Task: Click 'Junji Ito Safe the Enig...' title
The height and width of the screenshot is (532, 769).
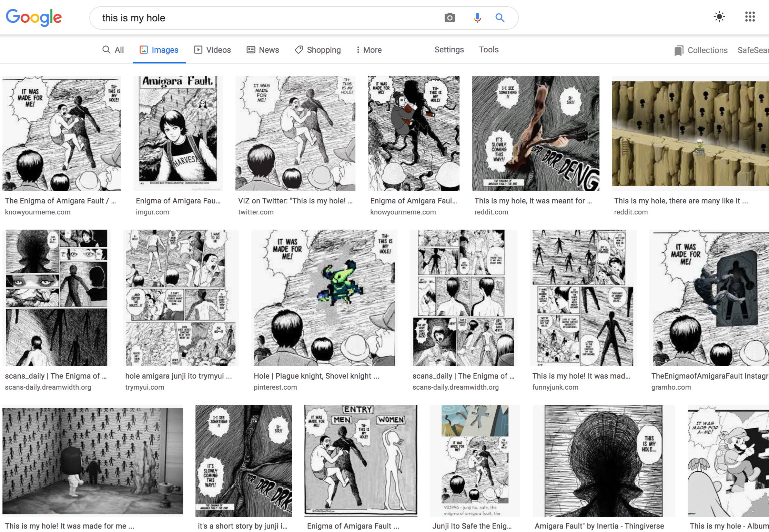Action: tap(472, 526)
